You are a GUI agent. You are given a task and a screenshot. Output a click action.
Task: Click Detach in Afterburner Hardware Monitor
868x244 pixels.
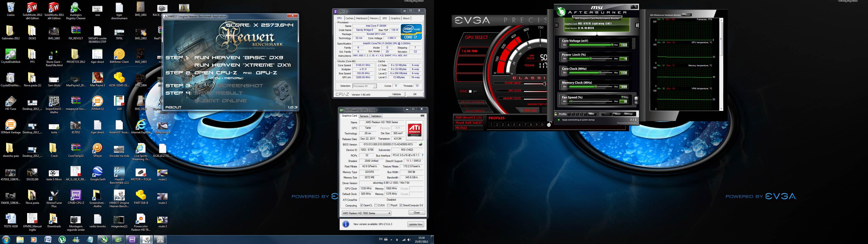687,15
